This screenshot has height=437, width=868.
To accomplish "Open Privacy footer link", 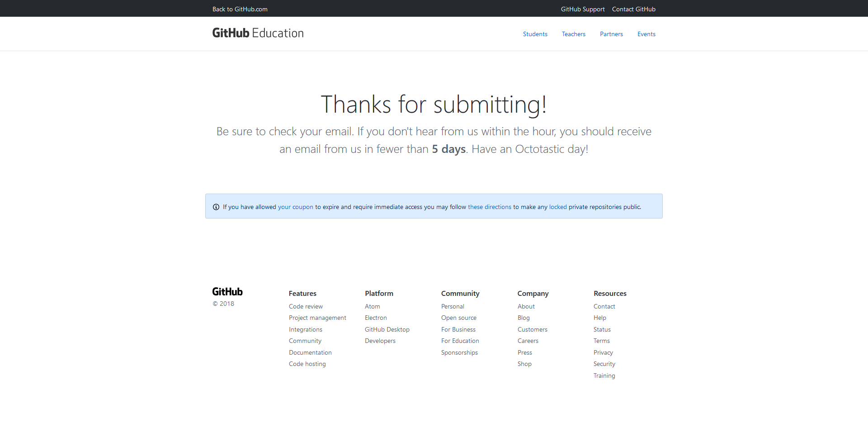I will (603, 352).
